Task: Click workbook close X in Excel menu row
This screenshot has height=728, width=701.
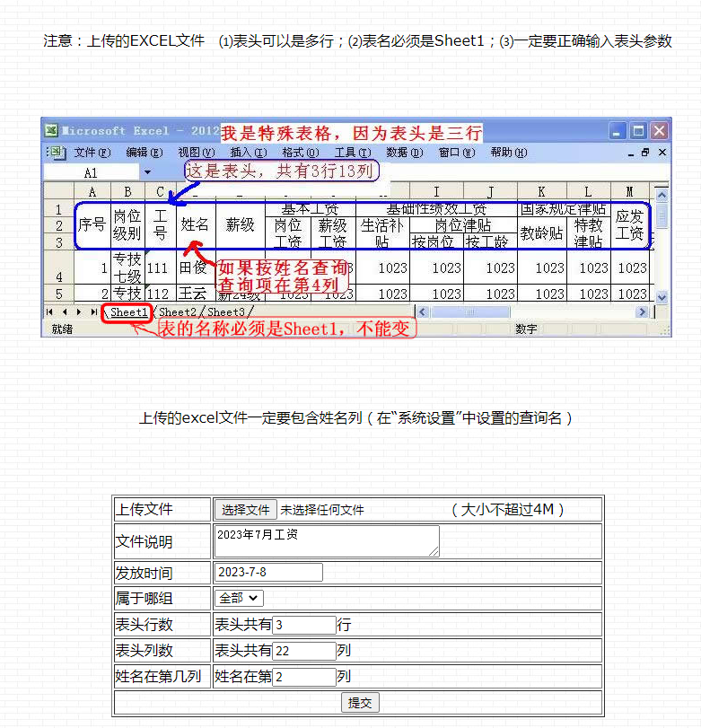Action: [x=662, y=153]
